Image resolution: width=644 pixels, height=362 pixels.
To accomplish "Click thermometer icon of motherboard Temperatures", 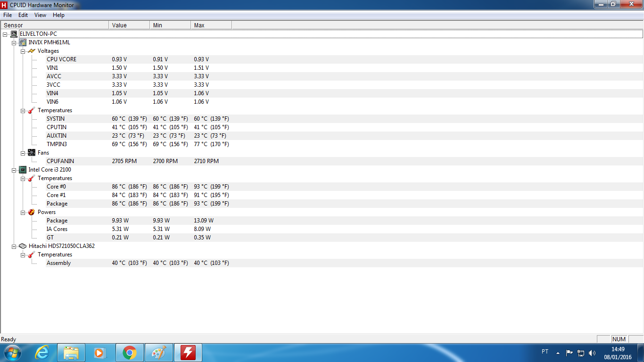I will [32, 110].
